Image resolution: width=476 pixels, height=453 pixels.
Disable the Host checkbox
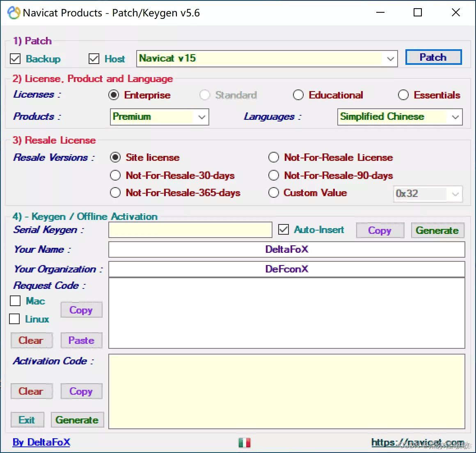click(94, 59)
